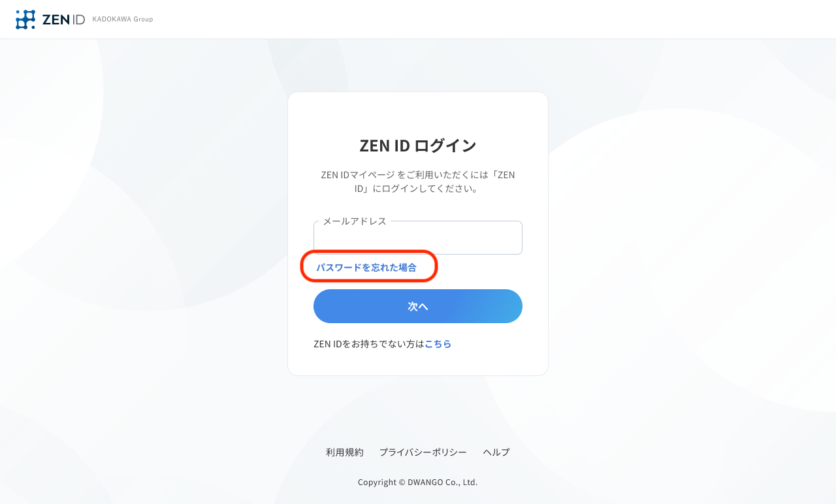Click the Copyright DWANGO footer text
The height and width of the screenshot is (504, 836).
(417, 482)
